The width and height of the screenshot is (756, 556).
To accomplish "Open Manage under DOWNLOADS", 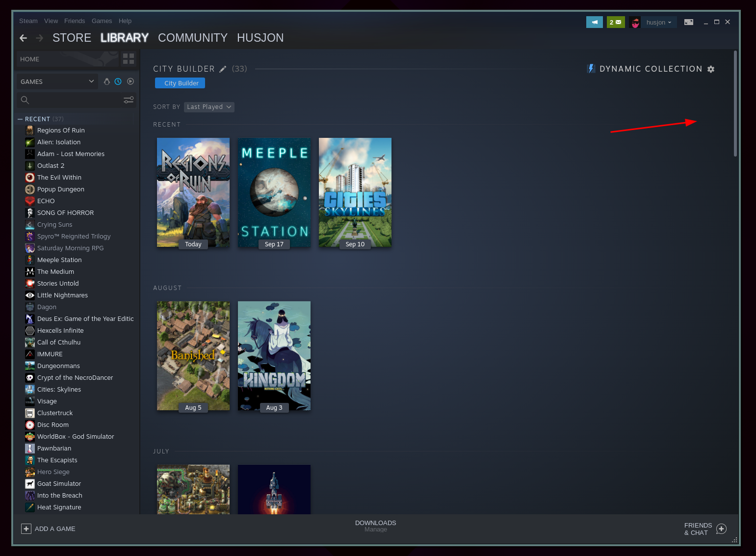I will (376, 529).
